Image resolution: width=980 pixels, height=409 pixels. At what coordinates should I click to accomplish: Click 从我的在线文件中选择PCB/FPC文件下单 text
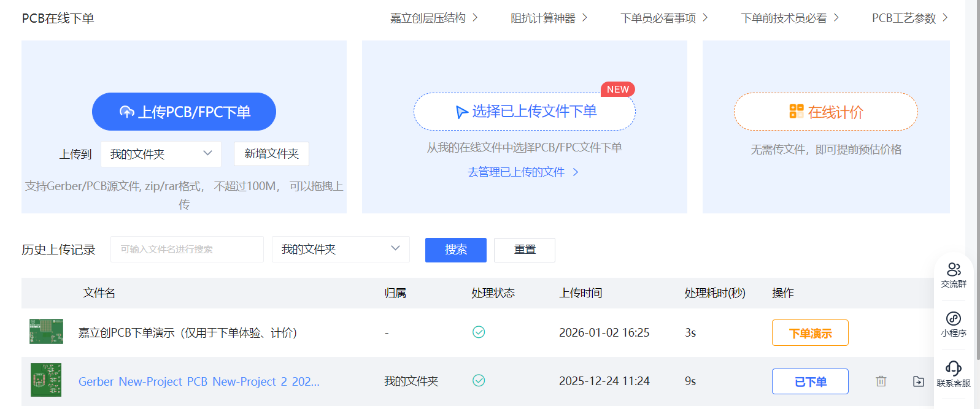coord(525,147)
